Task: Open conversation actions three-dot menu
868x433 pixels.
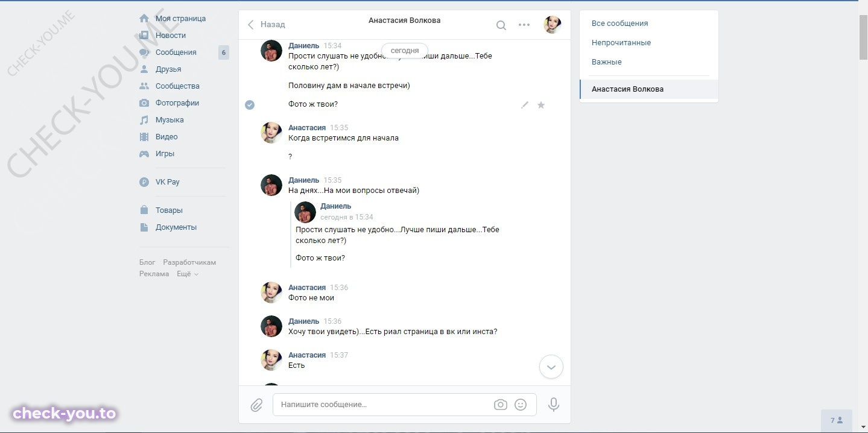Action: pos(524,25)
